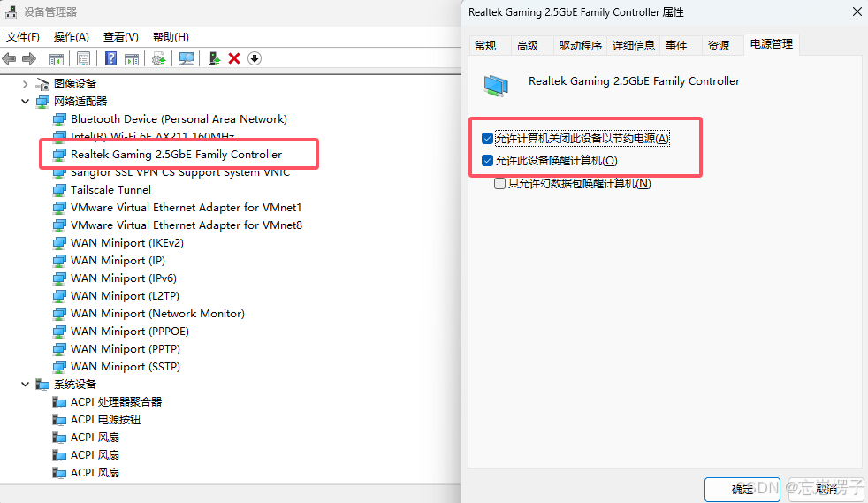Enable 只允许幻数据包唤醒计算机 checkbox

[x=500, y=184]
